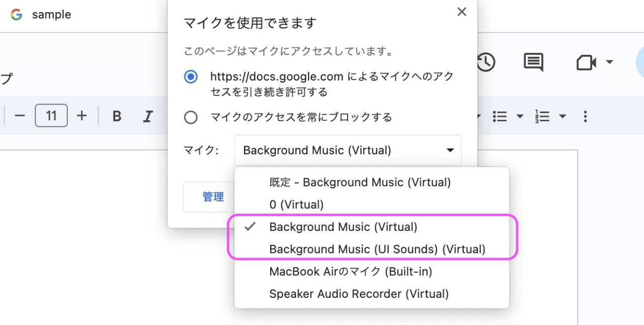Screen dimensions: 644x325
Task: Toggle italic formatting
Action: coord(148,117)
